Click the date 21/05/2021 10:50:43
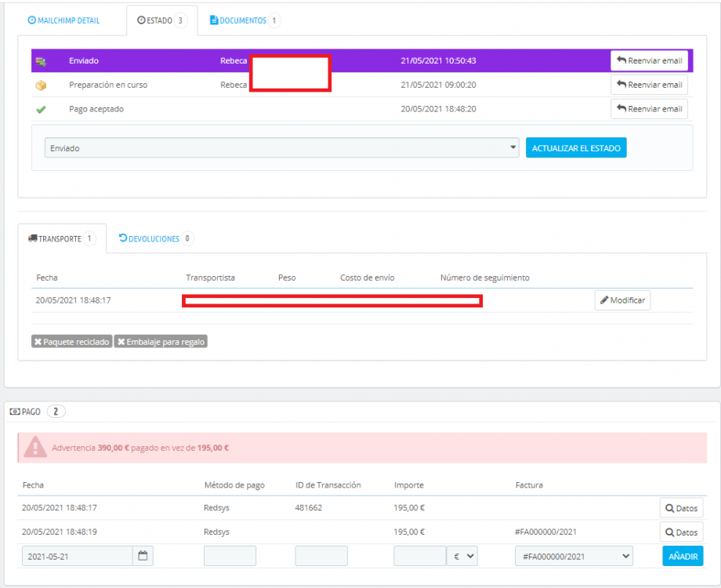Image resolution: width=721 pixels, height=588 pixels. (x=438, y=60)
